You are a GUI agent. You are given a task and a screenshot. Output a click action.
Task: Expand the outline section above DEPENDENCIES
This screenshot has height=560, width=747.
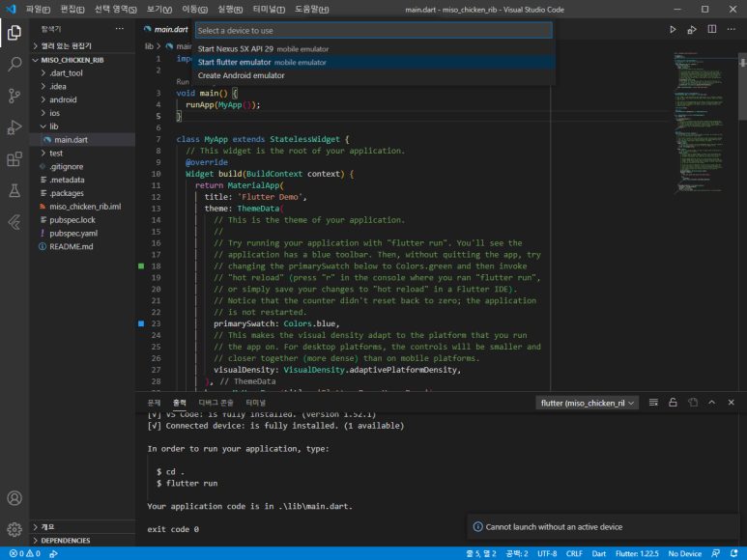(82, 527)
